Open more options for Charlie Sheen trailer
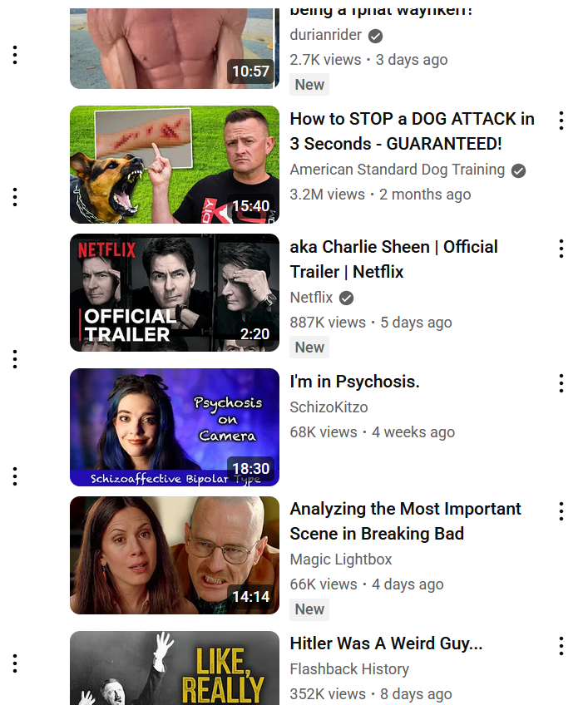588x705 pixels. [x=561, y=249]
